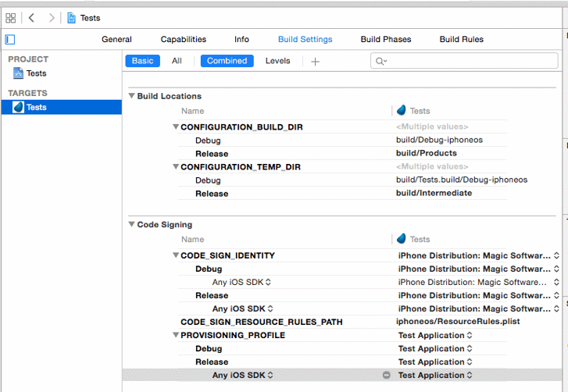Select the Debug row under CONFIGURATION_BUILD_DIR
Image resolution: width=568 pixels, height=392 pixels.
(342, 140)
